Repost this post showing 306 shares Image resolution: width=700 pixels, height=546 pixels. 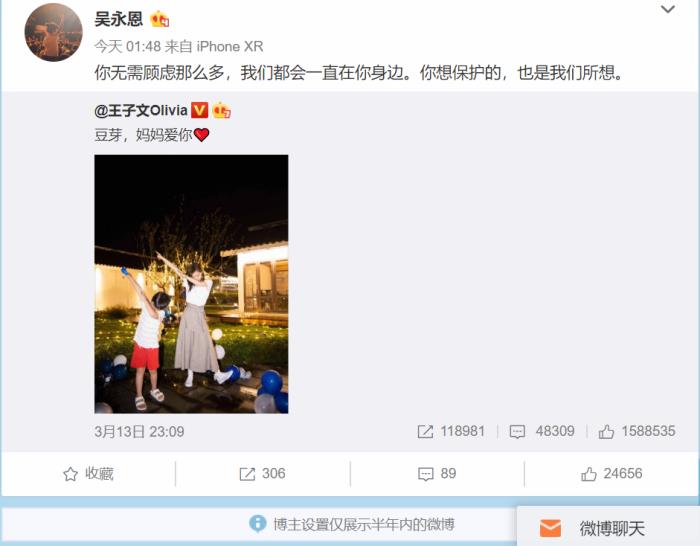tap(262, 474)
